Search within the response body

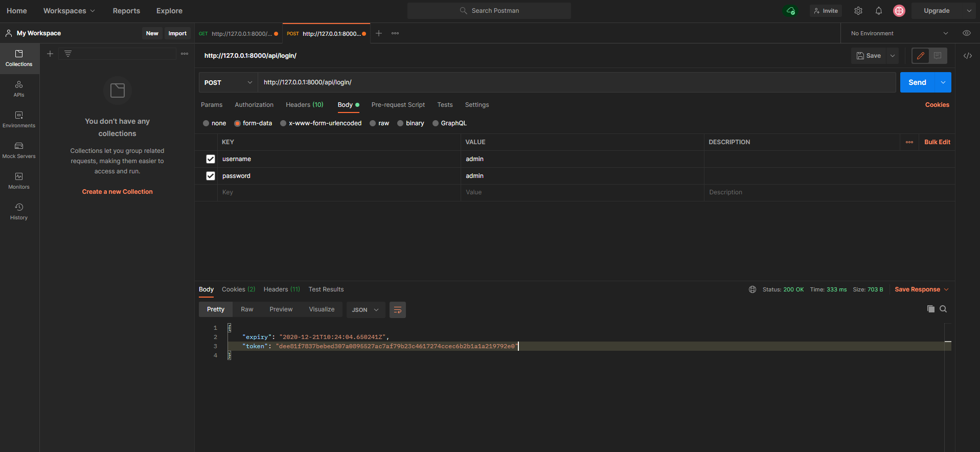coord(943,309)
